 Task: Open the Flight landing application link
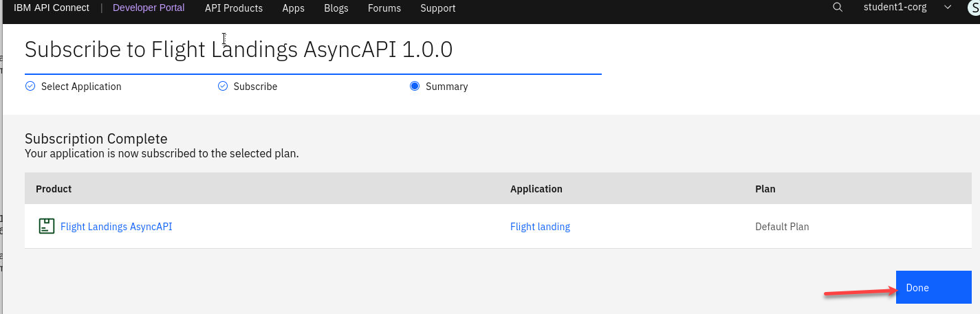540,227
